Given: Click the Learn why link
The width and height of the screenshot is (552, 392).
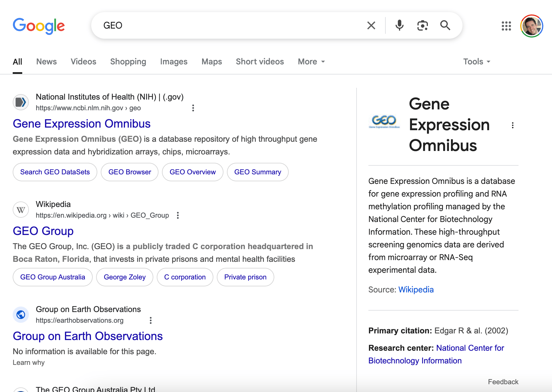Looking at the screenshot, I should coord(29,363).
